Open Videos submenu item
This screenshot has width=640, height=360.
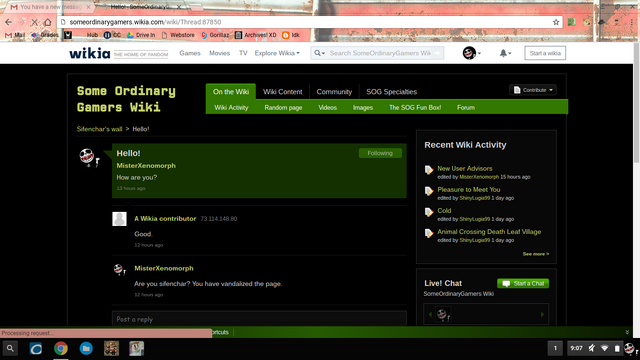tap(327, 107)
